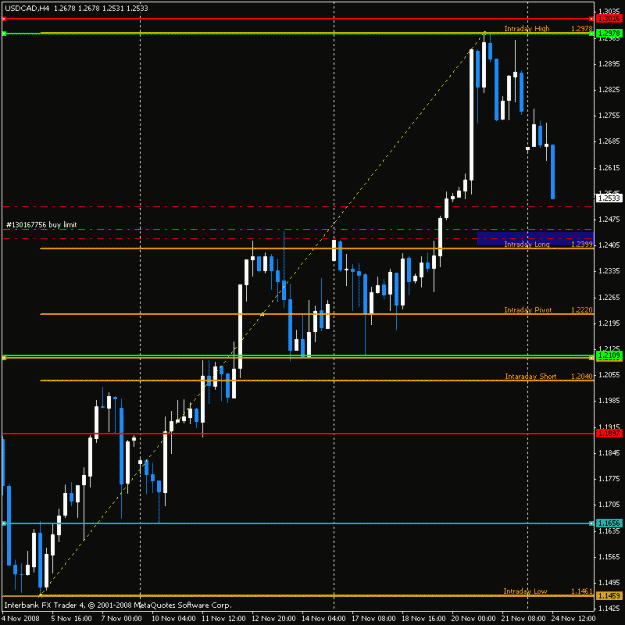Click the 1.1565 price scale value
The image size is (625, 625).
pos(609,557)
